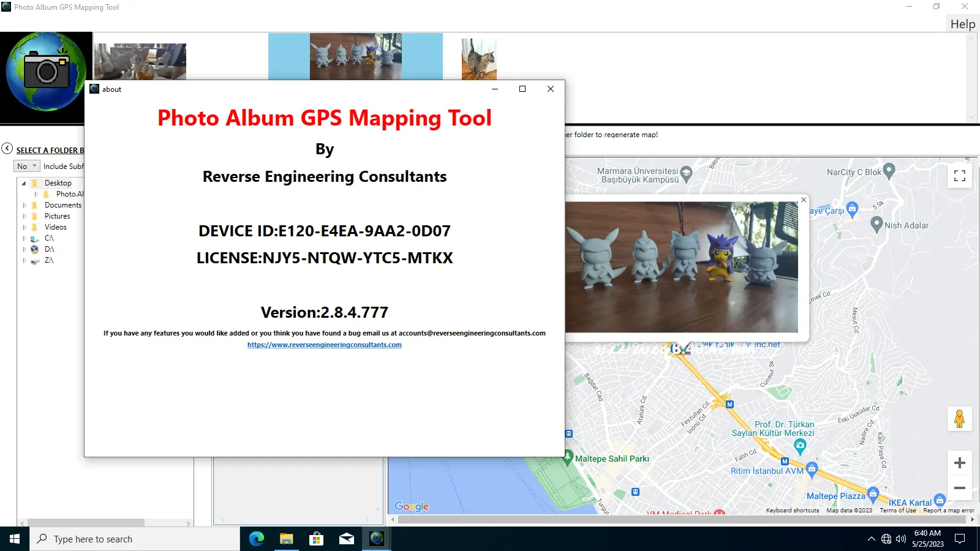980x551 pixels.
Task: Click the Street View pegman icon
Action: (960, 419)
